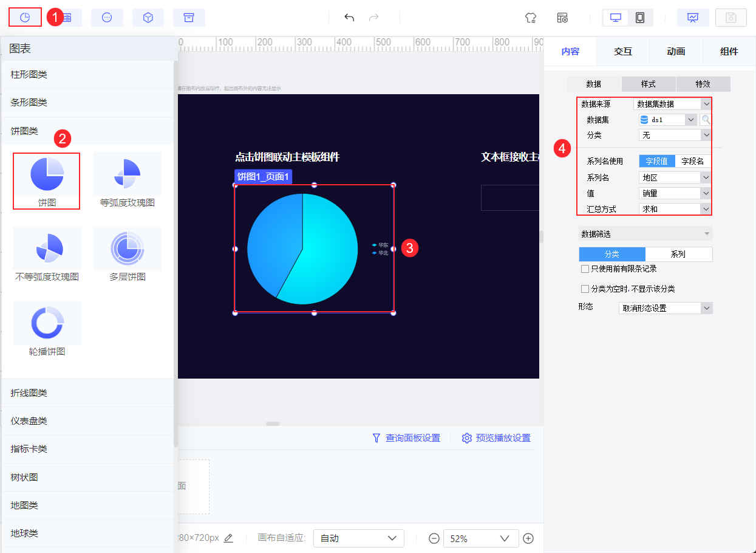The image size is (756, 553).
Task: Open the ds1 dataset dropdown
Action: [668, 120]
